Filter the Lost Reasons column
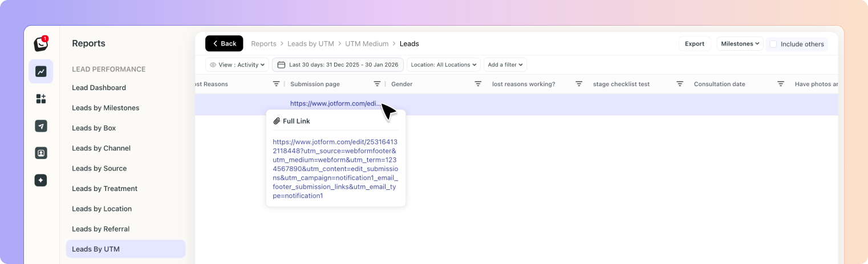 click(x=276, y=84)
